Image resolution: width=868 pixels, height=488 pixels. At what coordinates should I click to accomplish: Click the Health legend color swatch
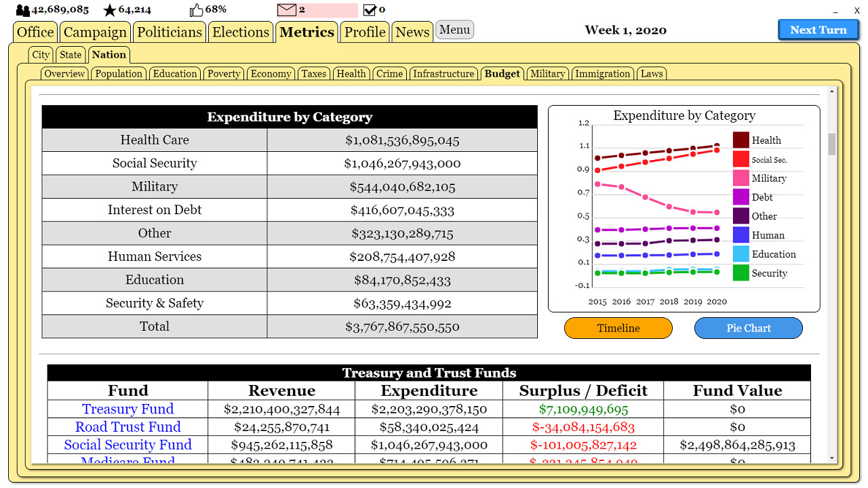(741, 140)
